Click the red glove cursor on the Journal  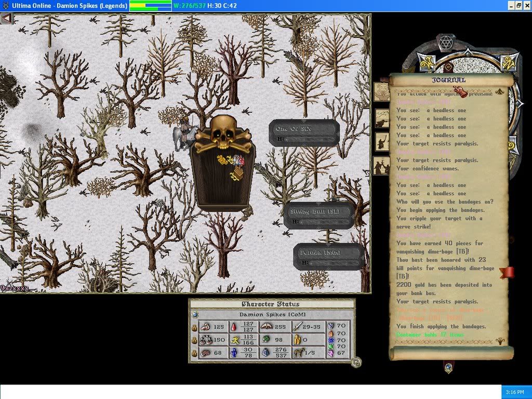461,91
